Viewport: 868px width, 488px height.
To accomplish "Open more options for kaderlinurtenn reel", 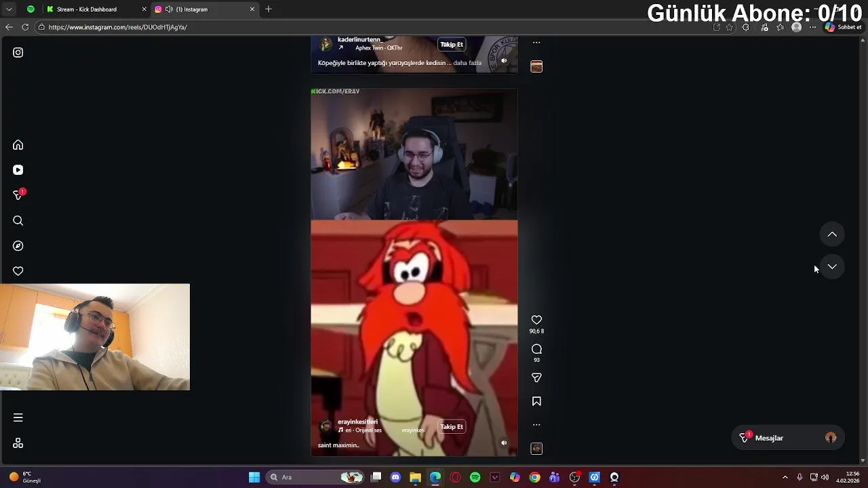I will pyautogui.click(x=536, y=42).
